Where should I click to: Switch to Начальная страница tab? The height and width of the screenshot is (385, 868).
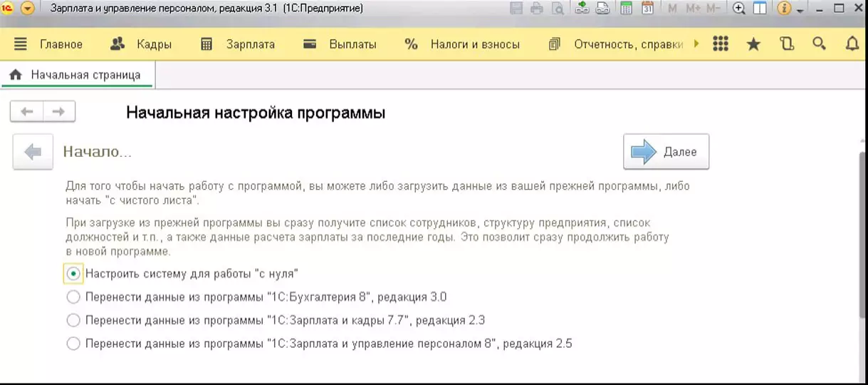click(x=78, y=75)
